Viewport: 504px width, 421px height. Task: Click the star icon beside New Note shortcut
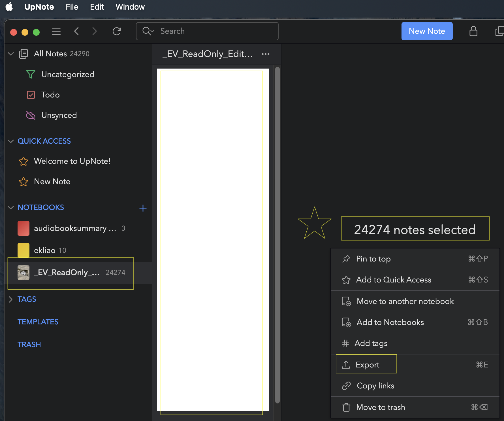click(x=24, y=182)
